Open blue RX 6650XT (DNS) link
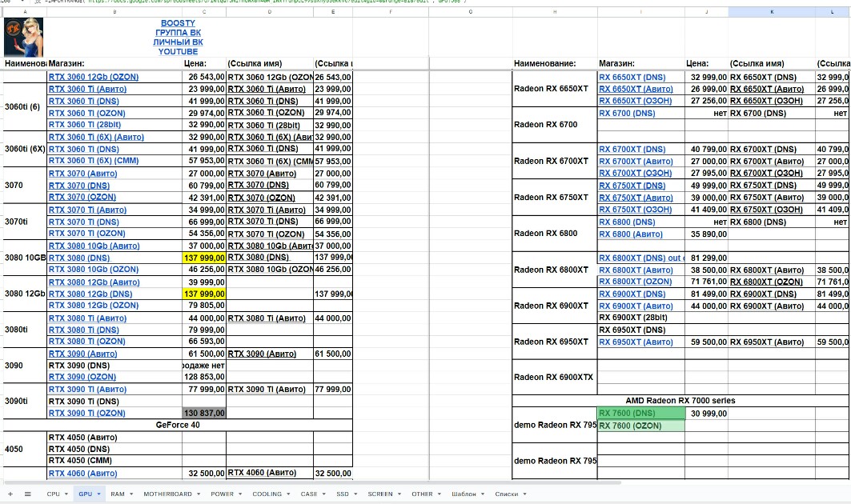Image resolution: width=851 pixels, height=504 pixels. [x=632, y=77]
